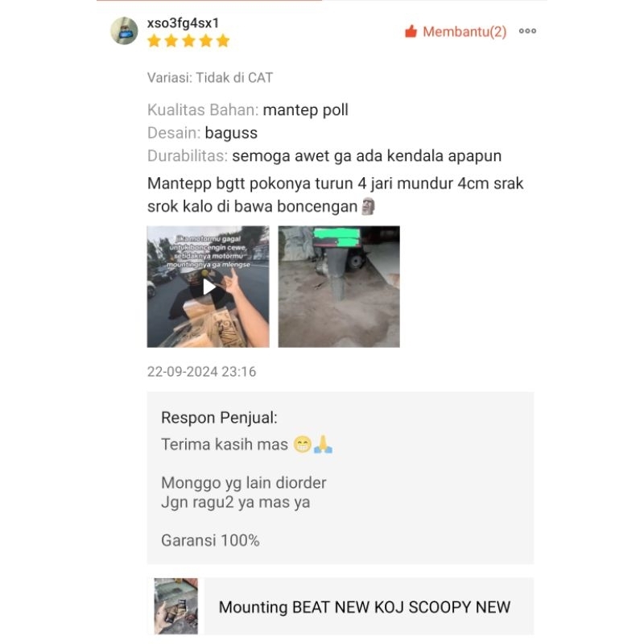Click the review date 22-09-2024 23:16

click(x=202, y=371)
